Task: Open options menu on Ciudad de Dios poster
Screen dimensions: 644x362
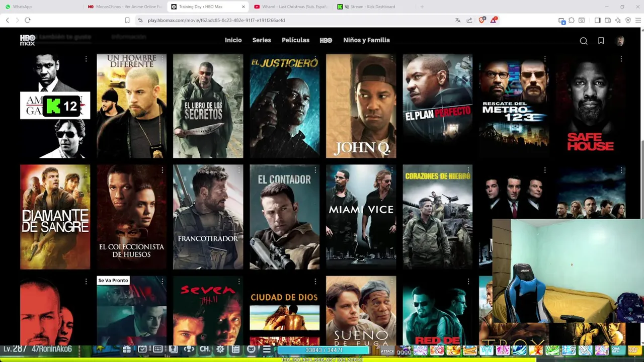Action: click(x=315, y=282)
